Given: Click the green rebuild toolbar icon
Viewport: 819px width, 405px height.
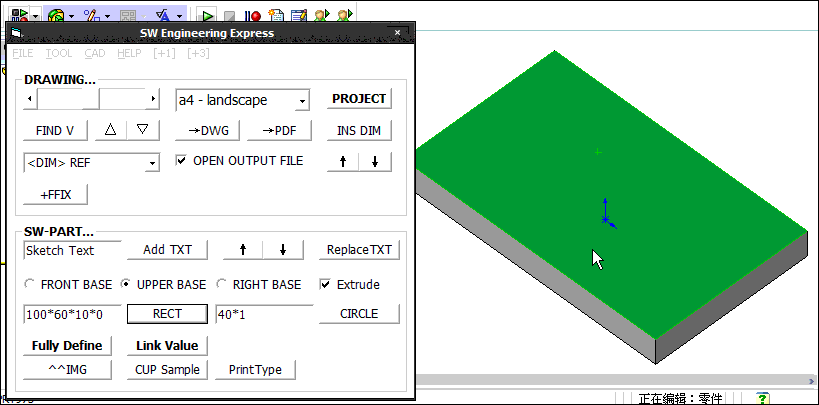Looking at the screenshot, I should (x=56, y=15).
